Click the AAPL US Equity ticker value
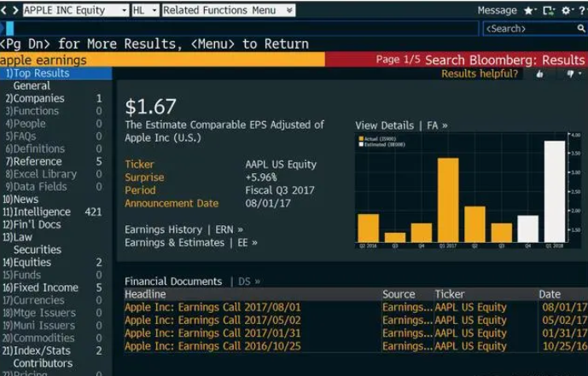 click(x=281, y=165)
